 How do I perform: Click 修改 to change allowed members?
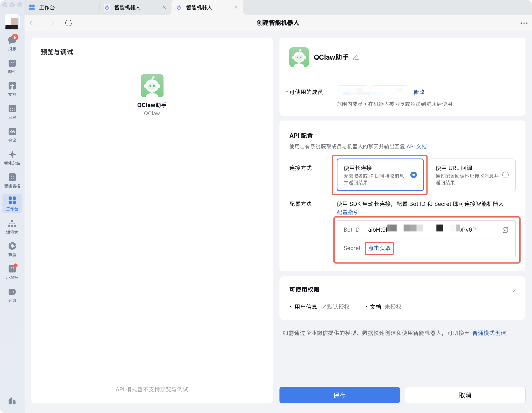coord(419,92)
